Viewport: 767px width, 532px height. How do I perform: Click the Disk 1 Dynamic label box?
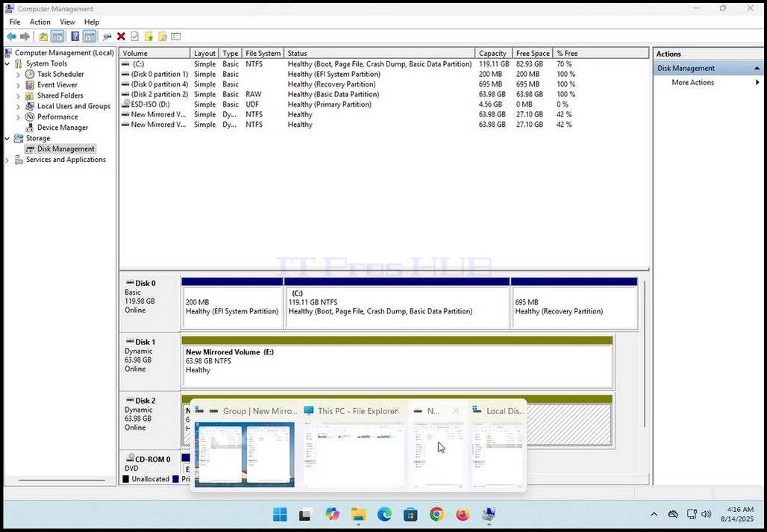click(150, 362)
